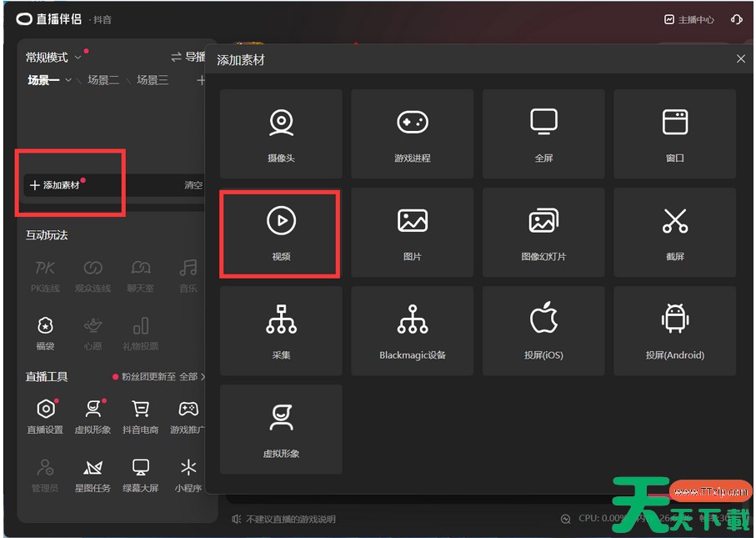Open 直播设置 live settings
The width and height of the screenshot is (756, 538).
[x=45, y=417]
